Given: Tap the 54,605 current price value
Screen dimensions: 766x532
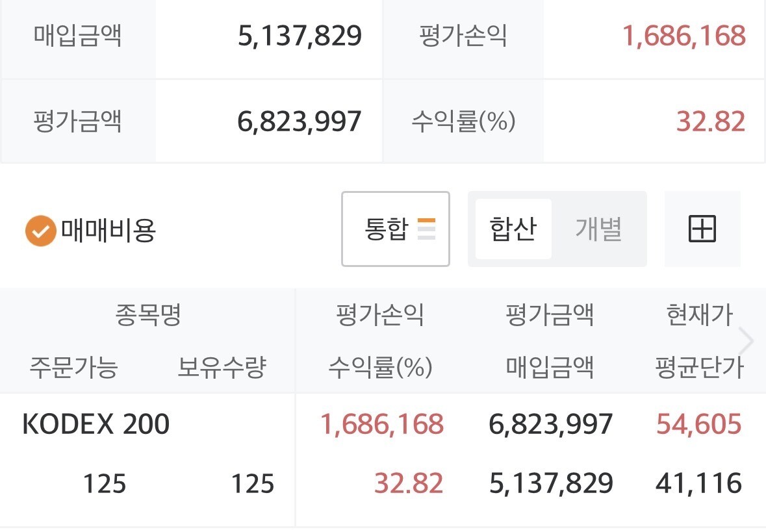Looking at the screenshot, I should click(699, 424).
